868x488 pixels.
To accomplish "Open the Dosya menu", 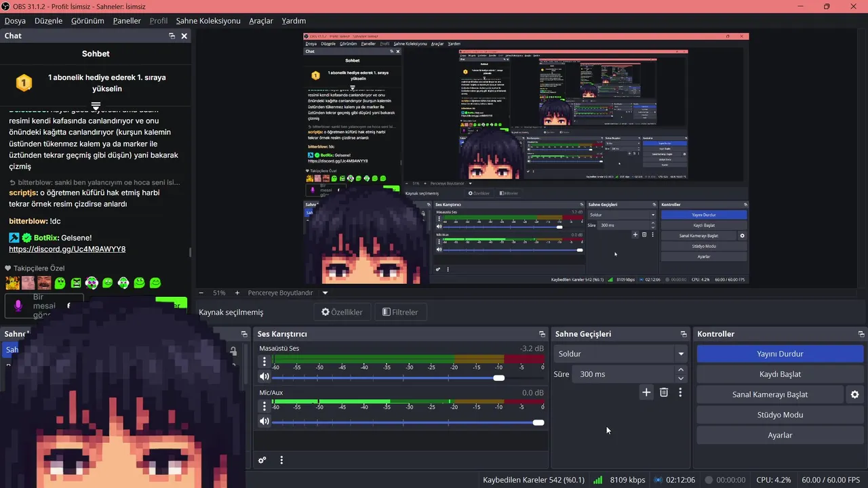I will 15,21.
